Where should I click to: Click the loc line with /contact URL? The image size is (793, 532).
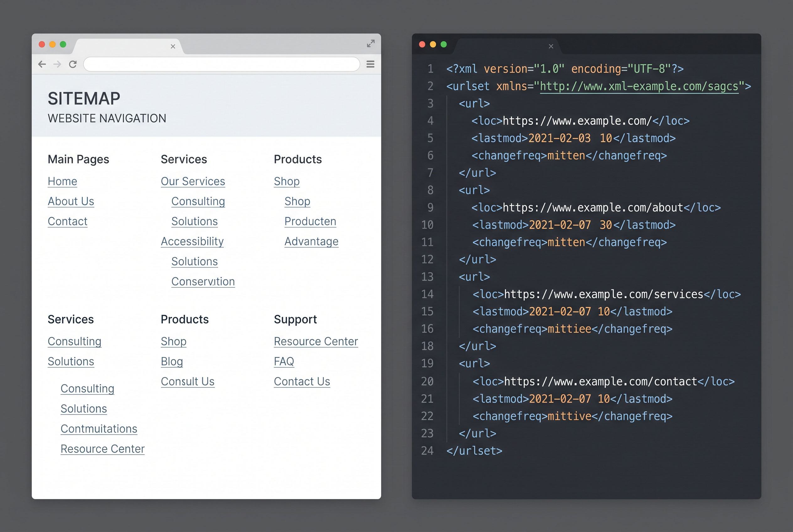point(604,382)
